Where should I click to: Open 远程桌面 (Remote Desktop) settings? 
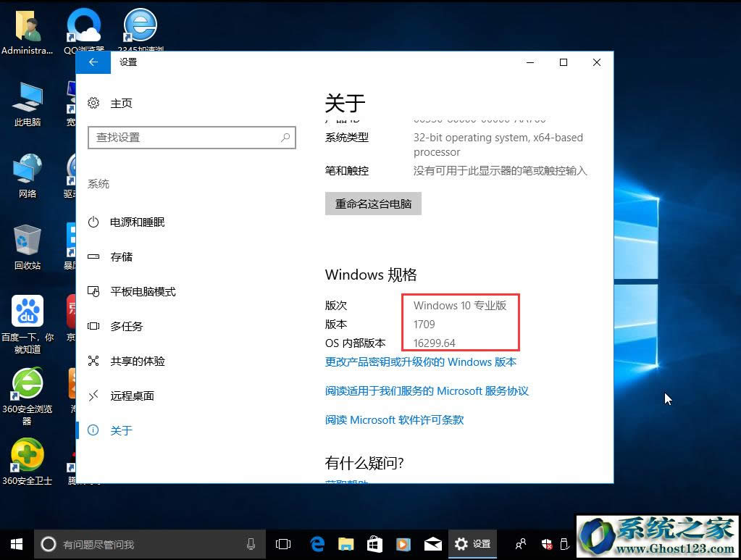pos(131,396)
